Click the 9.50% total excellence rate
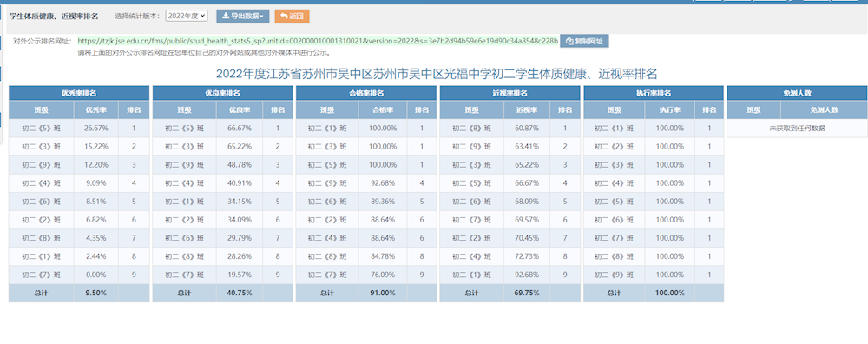The image size is (868, 344). pos(95,293)
